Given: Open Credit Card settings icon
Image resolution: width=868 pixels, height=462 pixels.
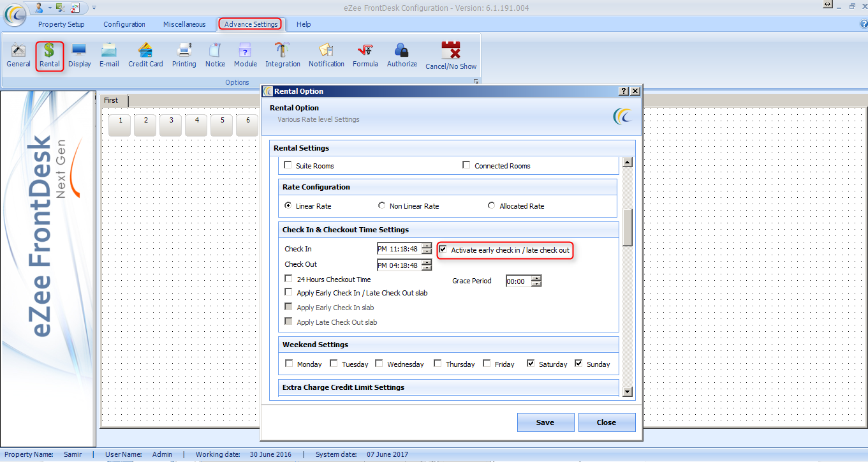Looking at the screenshot, I should click(145, 56).
